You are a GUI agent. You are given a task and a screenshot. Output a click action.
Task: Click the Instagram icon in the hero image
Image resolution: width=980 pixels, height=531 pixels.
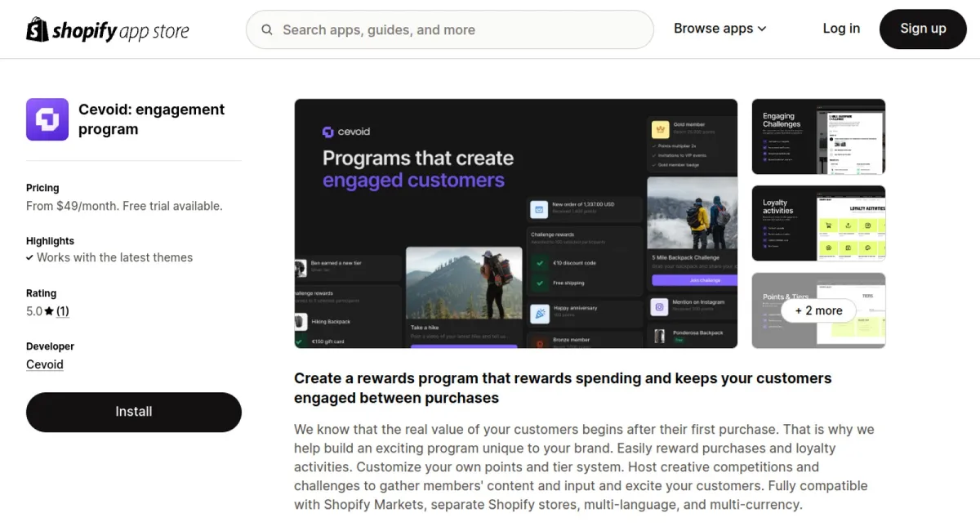pyautogui.click(x=659, y=306)
